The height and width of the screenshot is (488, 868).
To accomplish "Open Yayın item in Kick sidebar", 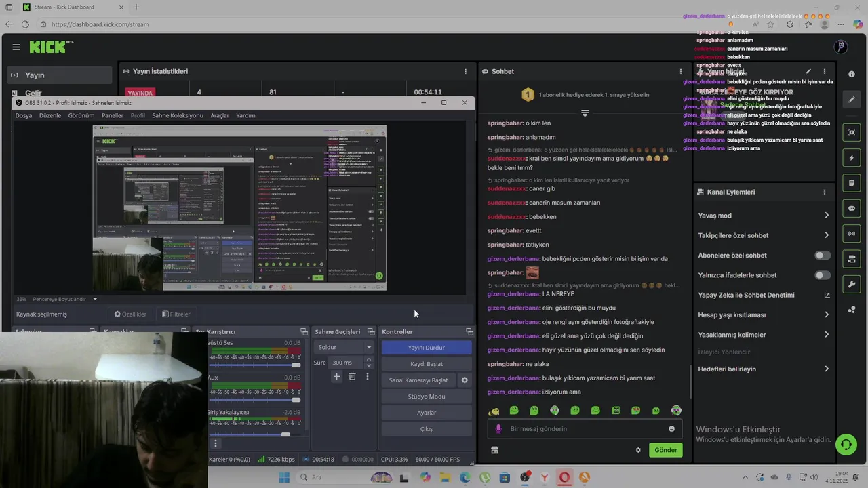I will point(60,75).
